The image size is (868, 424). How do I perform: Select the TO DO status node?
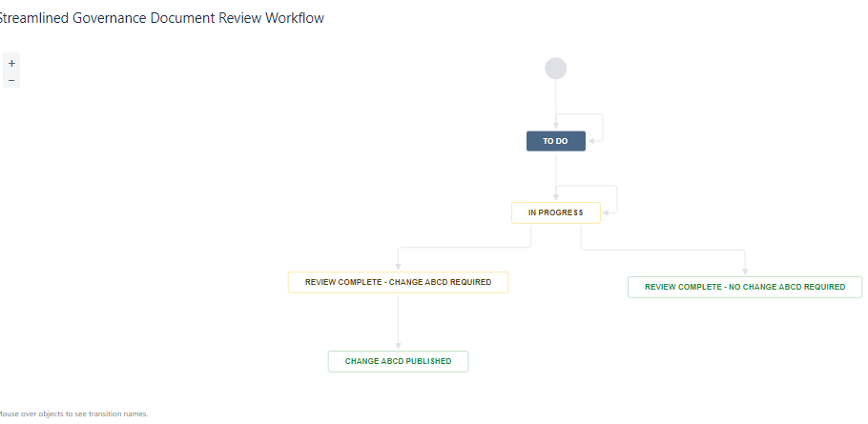coord(555,141)
